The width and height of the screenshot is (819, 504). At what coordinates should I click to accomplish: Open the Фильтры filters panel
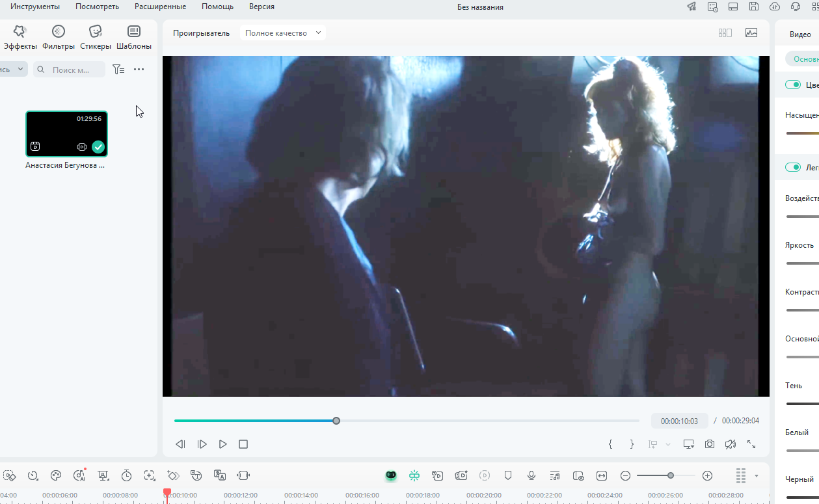pyautogui.click(x=59, y=38)
